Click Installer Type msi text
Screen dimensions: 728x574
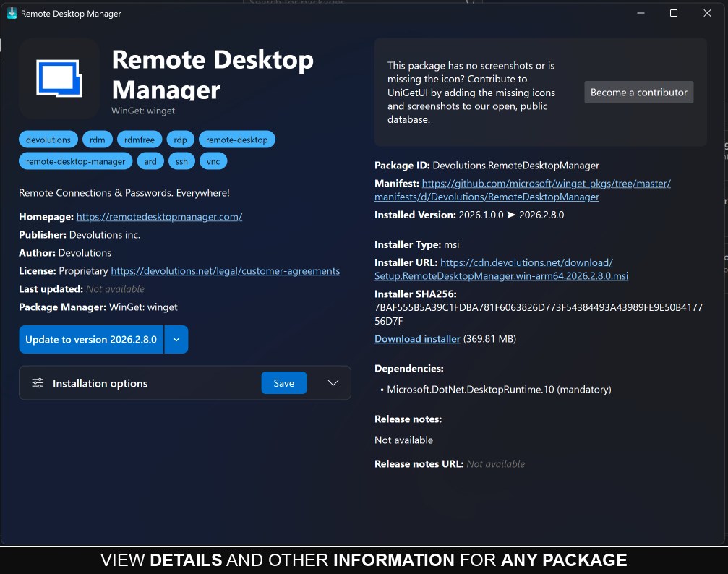pyautogui.click(x=416, y=245)
